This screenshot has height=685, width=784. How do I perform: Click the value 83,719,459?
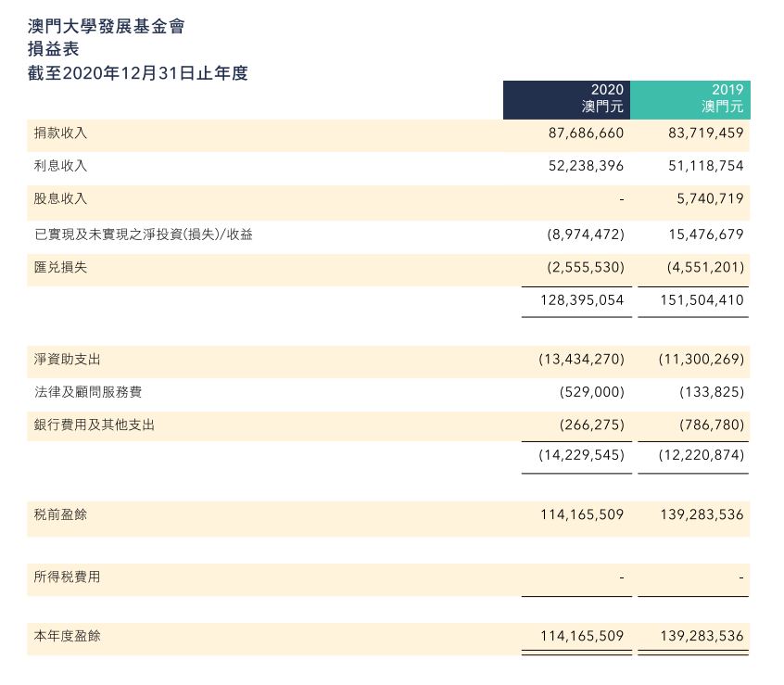click(706, 133)
